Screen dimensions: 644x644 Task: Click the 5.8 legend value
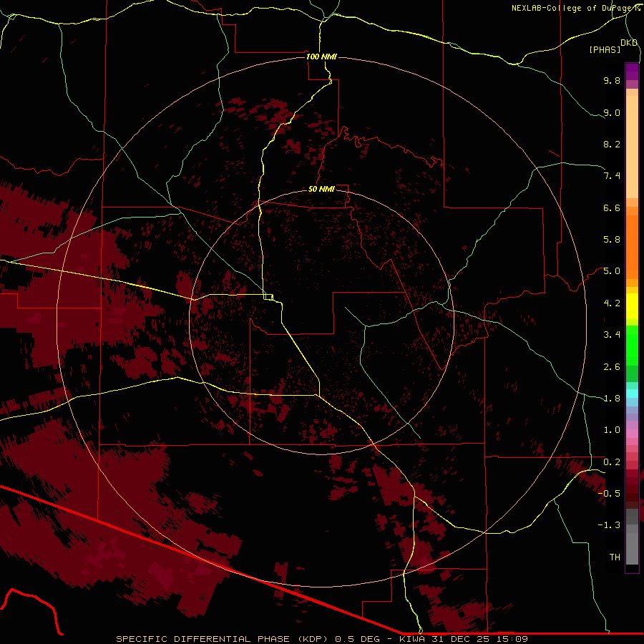point(612,240)
